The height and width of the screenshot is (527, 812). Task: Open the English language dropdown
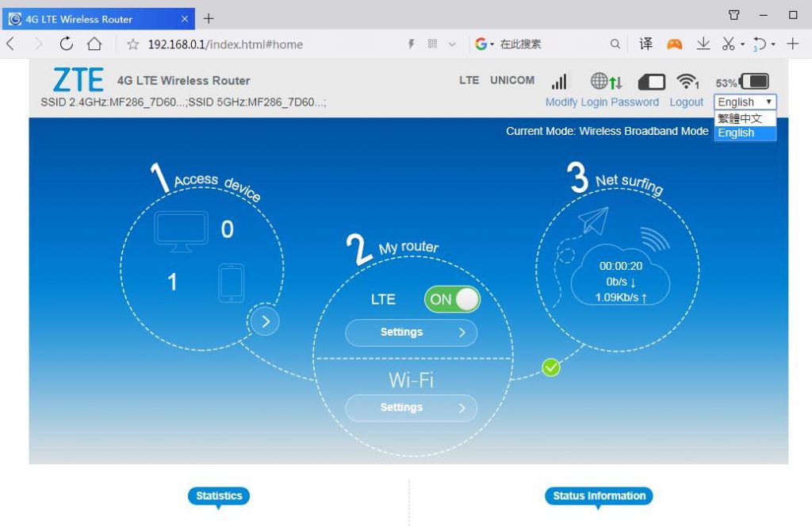click(x=744, y=102)
